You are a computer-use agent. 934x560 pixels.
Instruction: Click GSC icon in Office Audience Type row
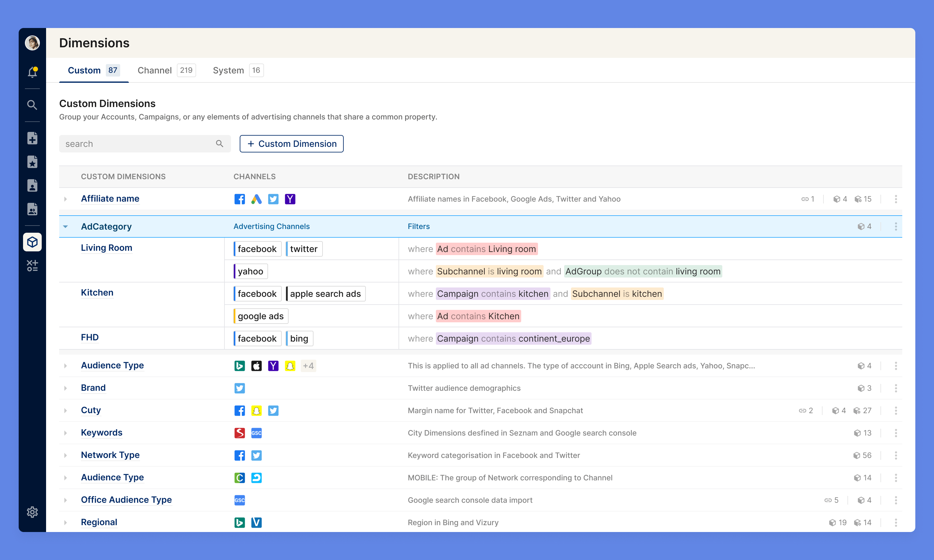[239, 500]
